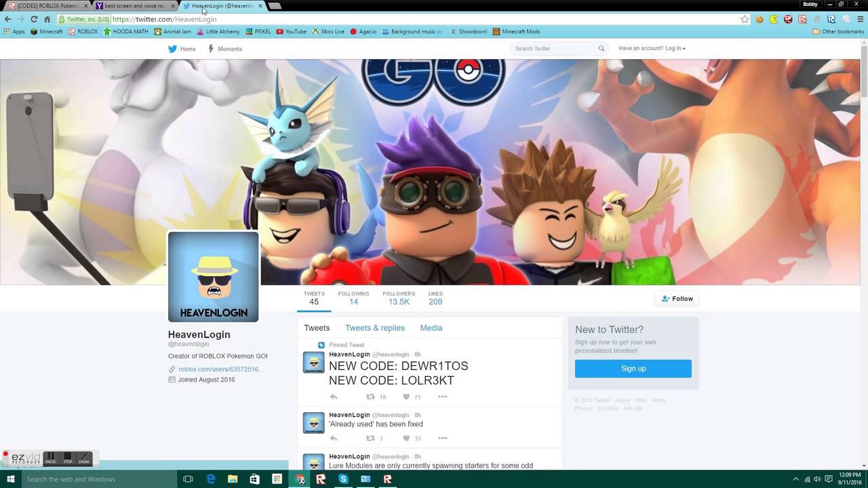
Task: View the Tweets count 45
Action: [314, 298]
